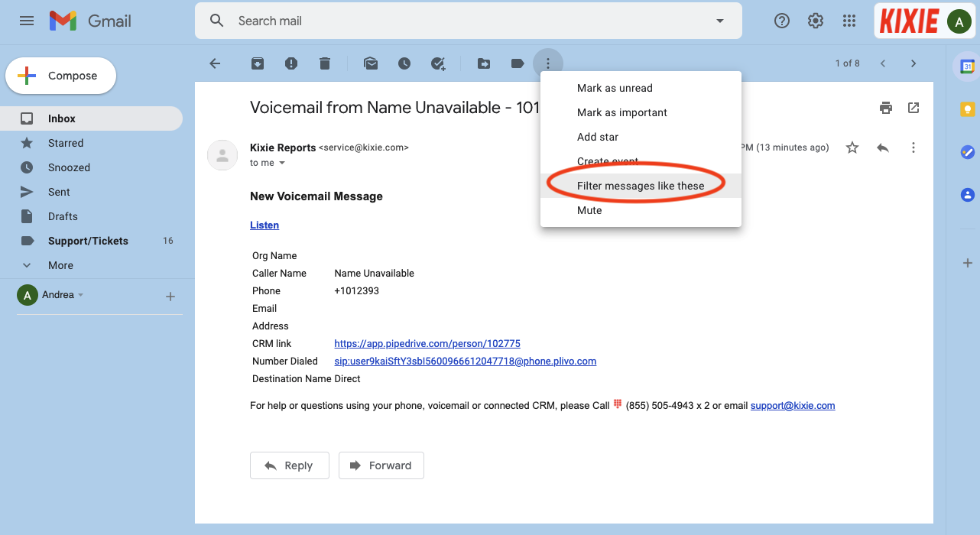Add to Tasks icon

(438, 63)
